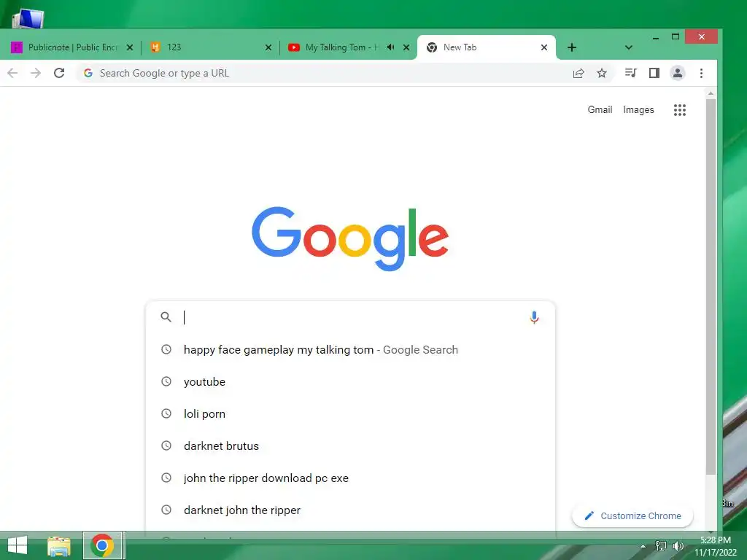Select the john the ripper download pc exe suggestion
Screen dimensions: 747x560
pos(350,478)
